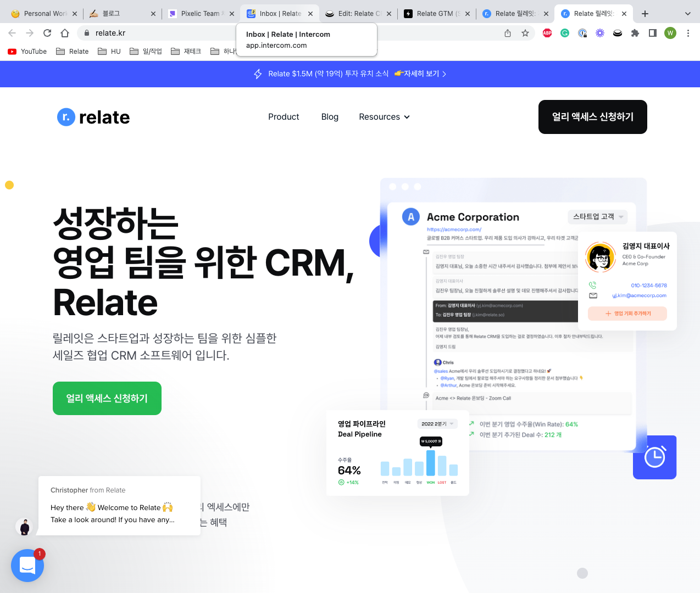Click the purple asterisk extension icon
Screen dimensions: 700x593
[x=600, y=33]
